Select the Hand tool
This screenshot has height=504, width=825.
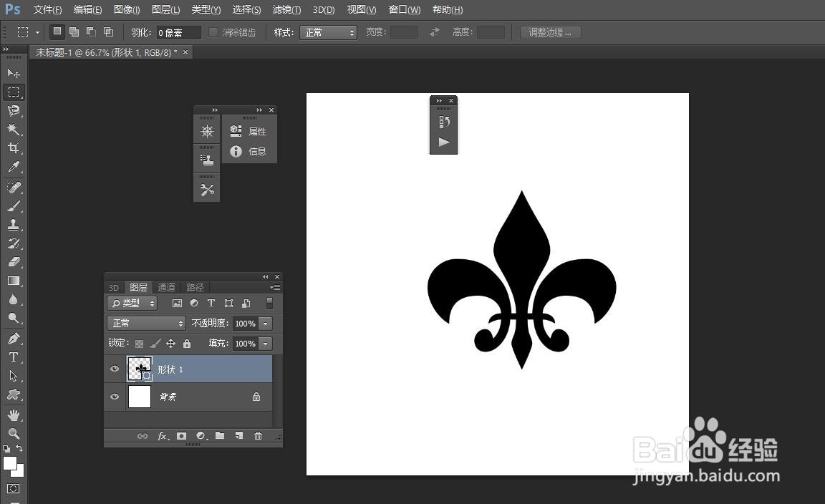point(14,415)
